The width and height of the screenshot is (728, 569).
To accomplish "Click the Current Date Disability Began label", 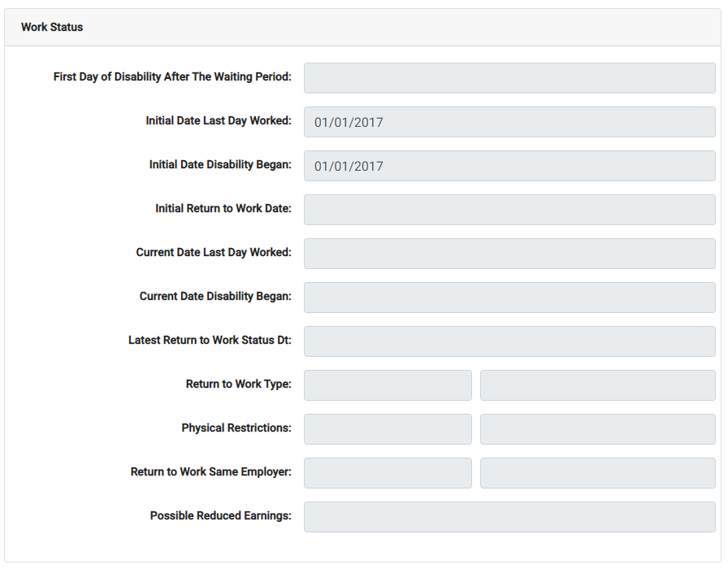I will 215,296.
